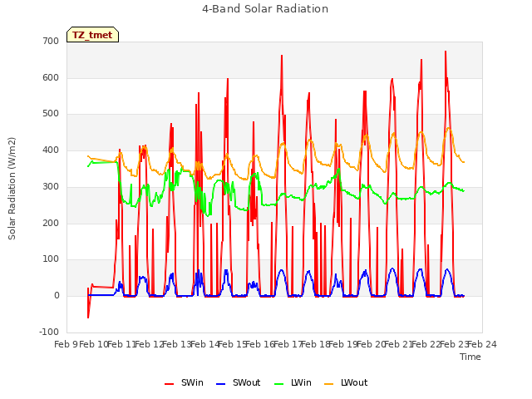Click the 200 y-axis label
The image size is (532, 399).
tap(51, 223)
